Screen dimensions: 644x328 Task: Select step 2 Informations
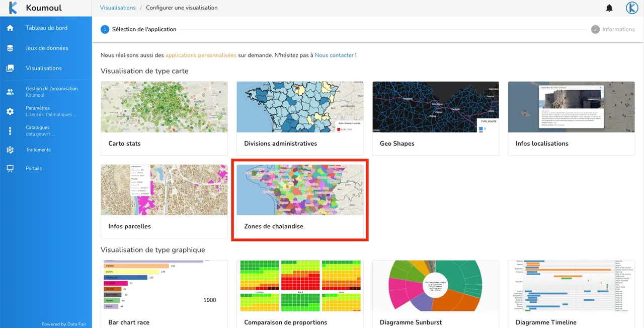point(613,29)
